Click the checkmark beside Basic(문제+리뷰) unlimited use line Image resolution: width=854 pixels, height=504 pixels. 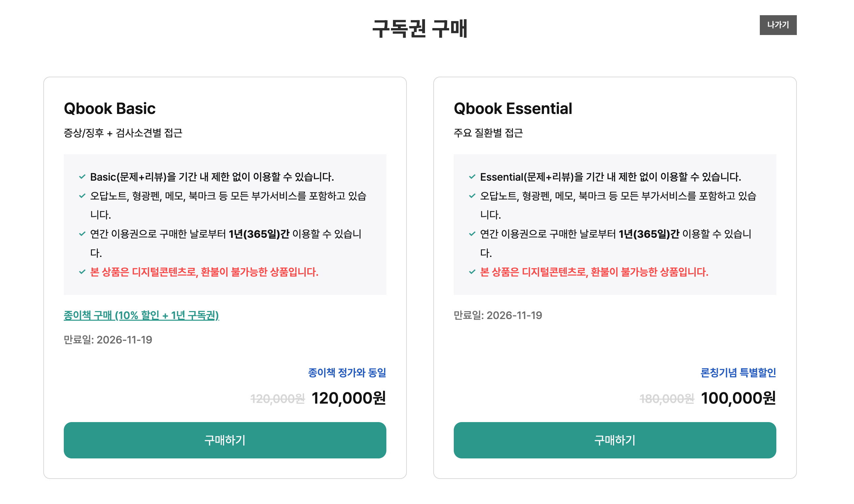(82, 177)
